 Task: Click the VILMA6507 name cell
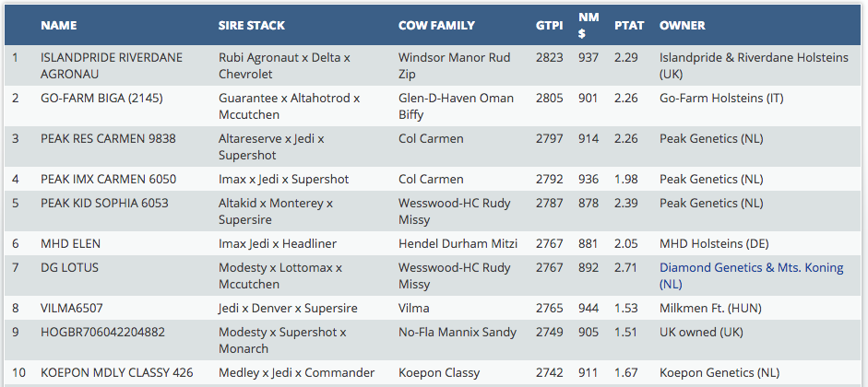pyautogui.click(x=70, y=308)
